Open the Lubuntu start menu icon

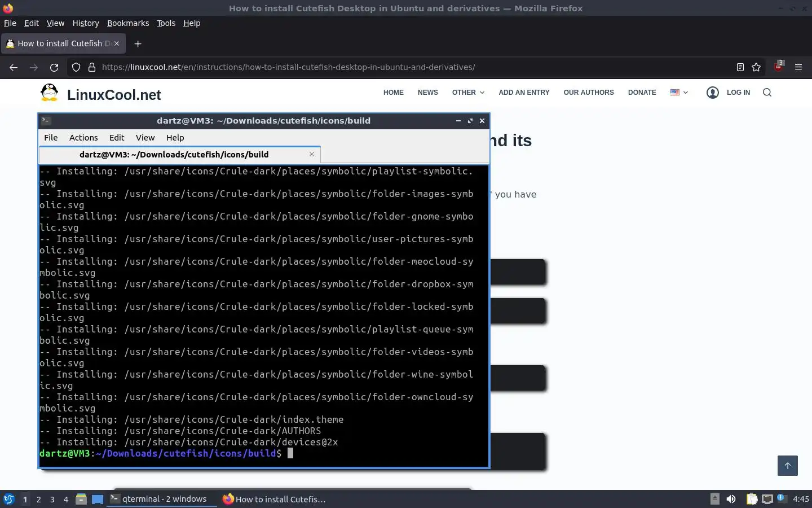click(x=9, y=499)
